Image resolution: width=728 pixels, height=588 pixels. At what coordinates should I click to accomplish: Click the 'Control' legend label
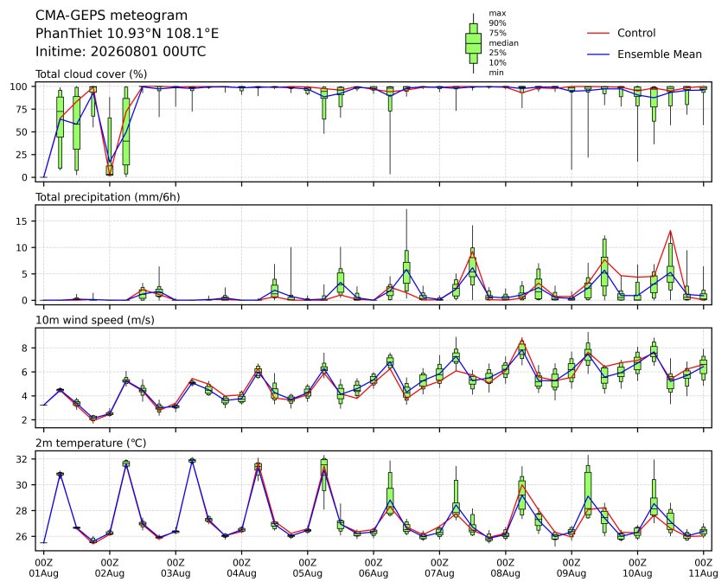click(x=636, y=33)
